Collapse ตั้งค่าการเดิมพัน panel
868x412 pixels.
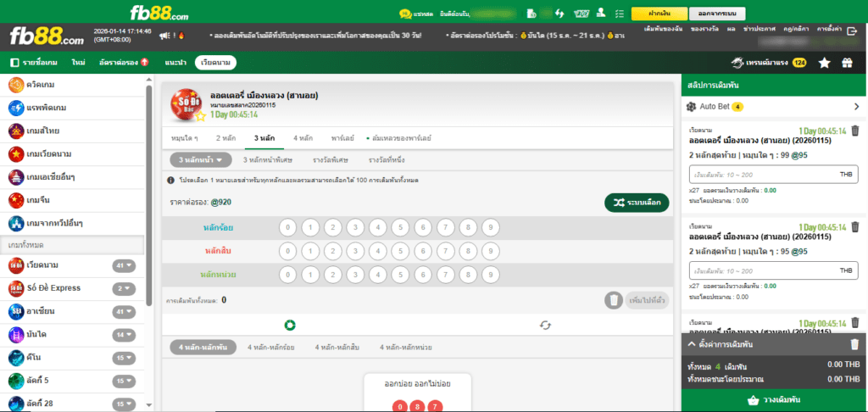[x=692, y=344]
